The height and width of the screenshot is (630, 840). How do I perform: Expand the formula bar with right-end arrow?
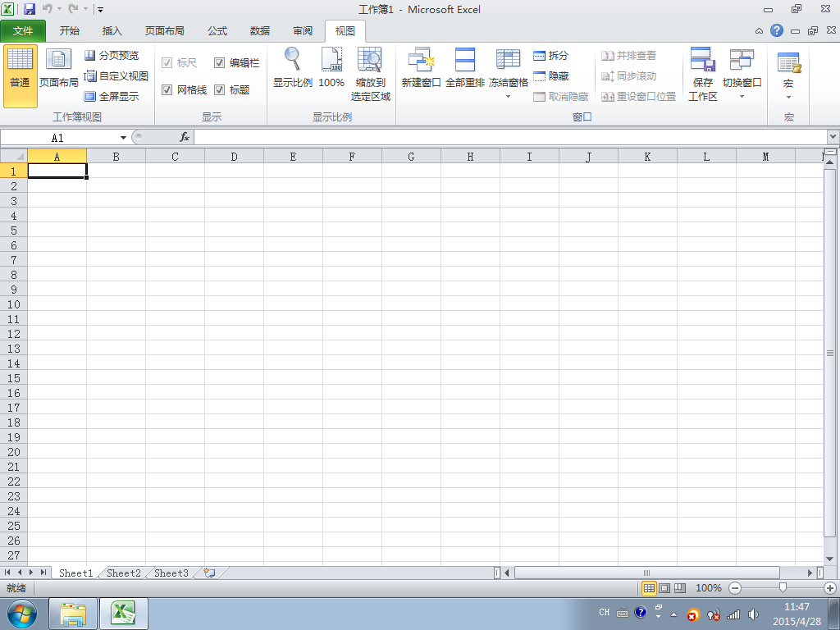pos(833,137)
